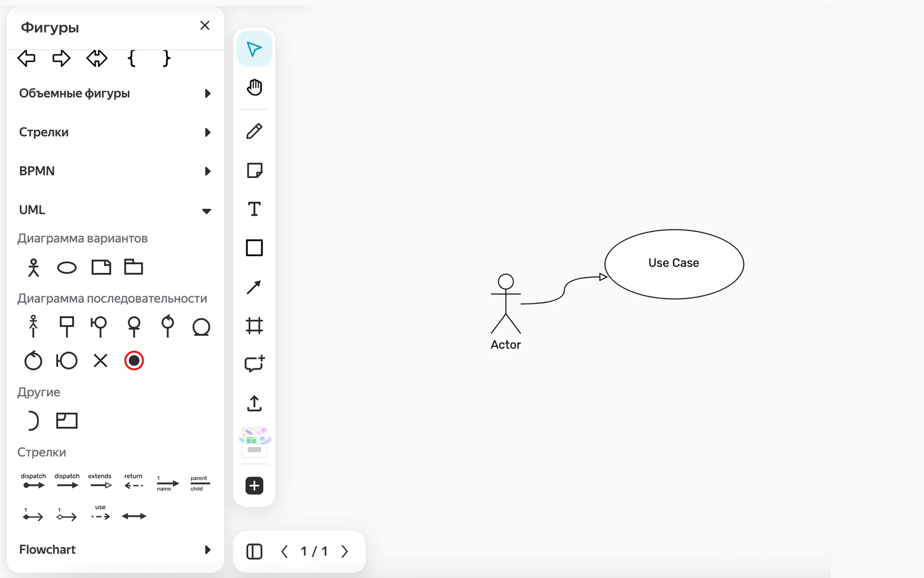Select the red-ringed end state shape

tap(134, 360)
